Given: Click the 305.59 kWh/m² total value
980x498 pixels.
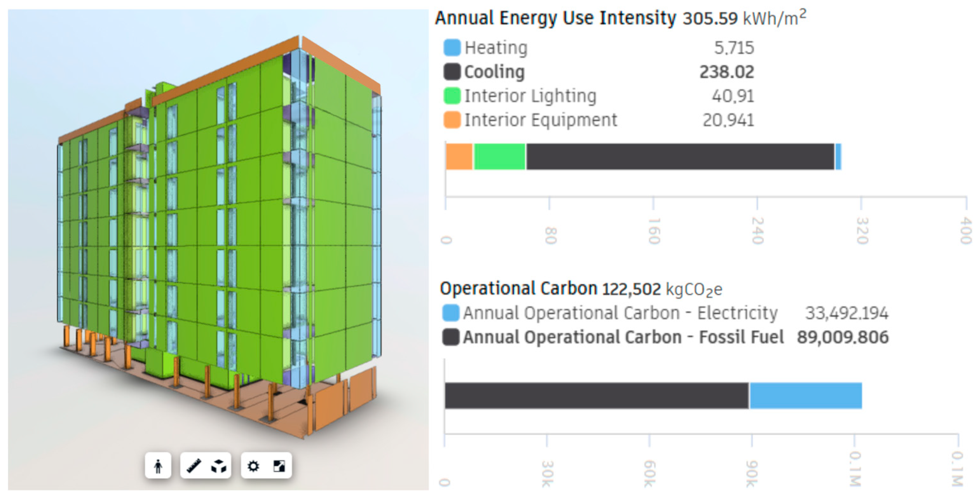Looking at the screenshot, I should tap(744, 17).
